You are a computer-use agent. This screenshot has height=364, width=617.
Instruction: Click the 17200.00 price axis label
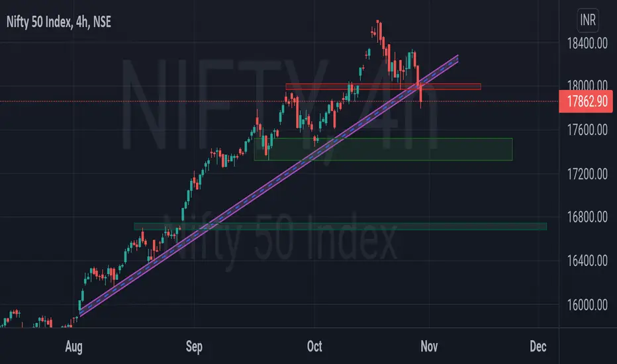(587, 174)
